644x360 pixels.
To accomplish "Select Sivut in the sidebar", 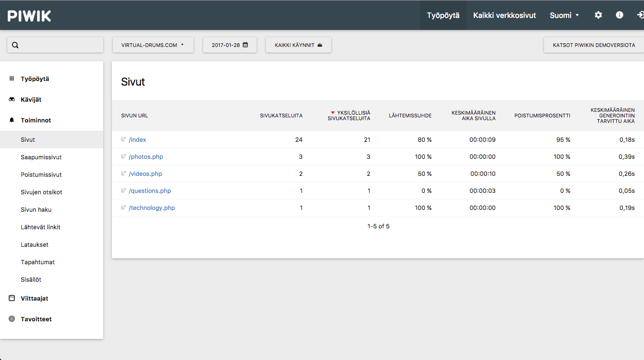I will 52,139.
